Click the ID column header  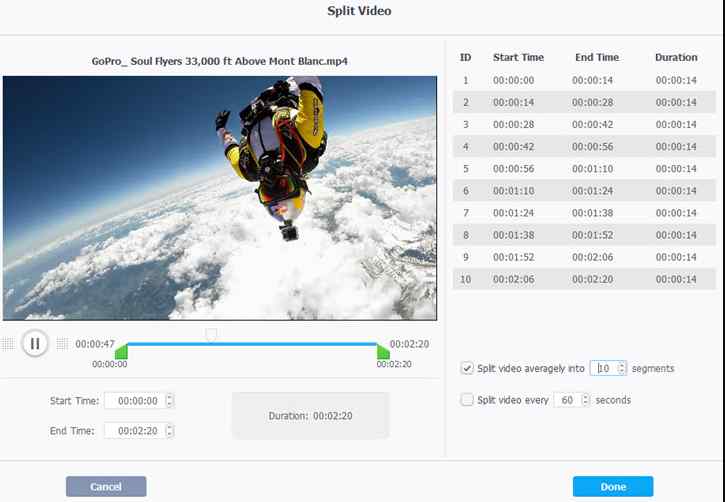click(466, 57)
